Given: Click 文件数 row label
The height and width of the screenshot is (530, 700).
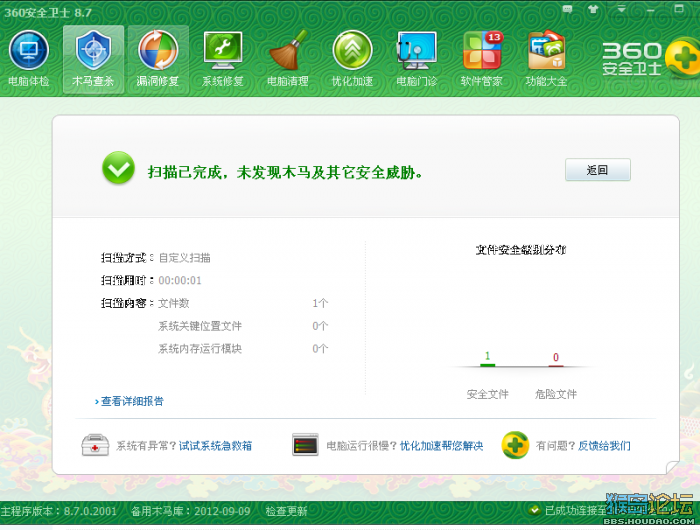Looking at the screenshot, I should [174, 303].
